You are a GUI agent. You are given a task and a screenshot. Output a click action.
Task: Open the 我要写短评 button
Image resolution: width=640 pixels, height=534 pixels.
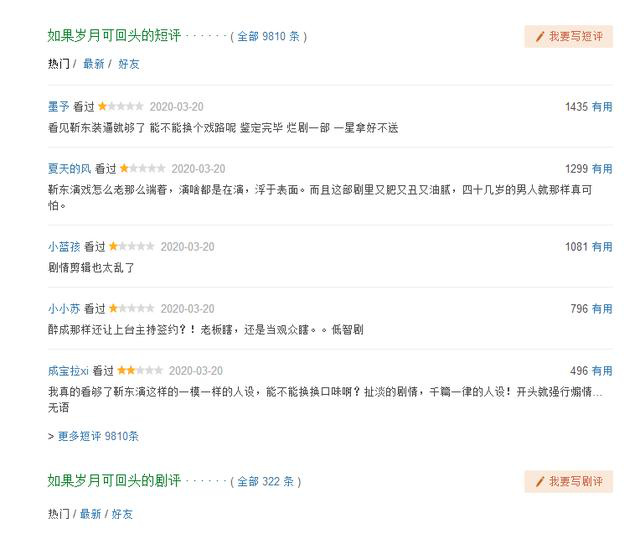[569, 36]
